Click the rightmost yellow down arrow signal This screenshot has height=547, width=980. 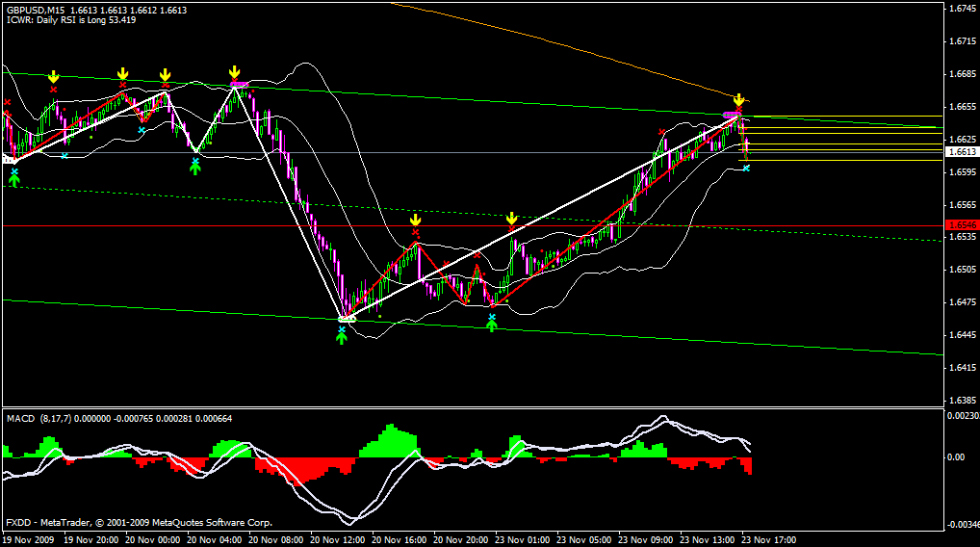[738, 99]
